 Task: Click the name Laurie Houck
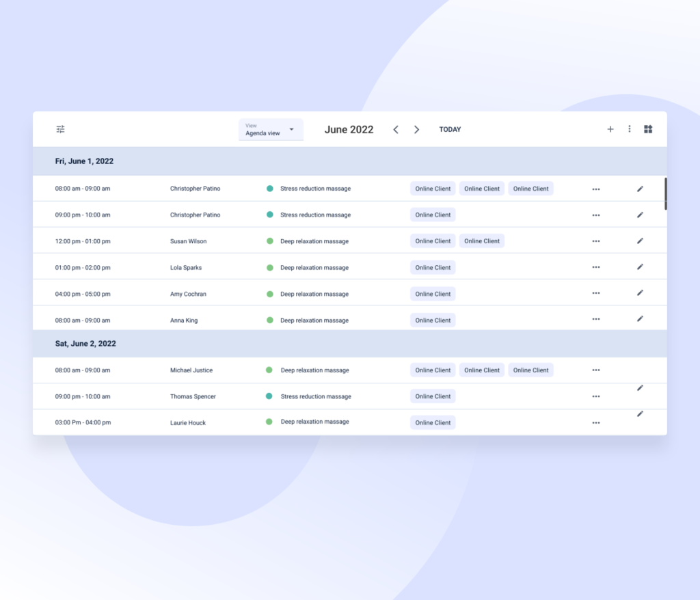(187, 423)
